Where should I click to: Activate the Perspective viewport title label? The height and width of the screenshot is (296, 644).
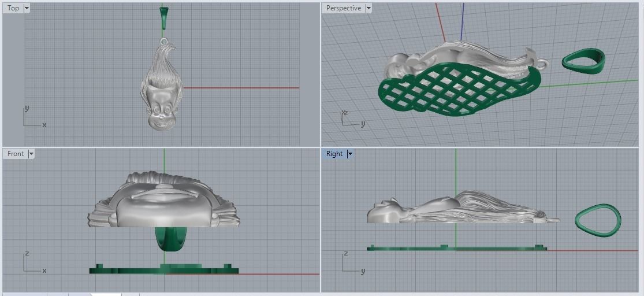343,8
